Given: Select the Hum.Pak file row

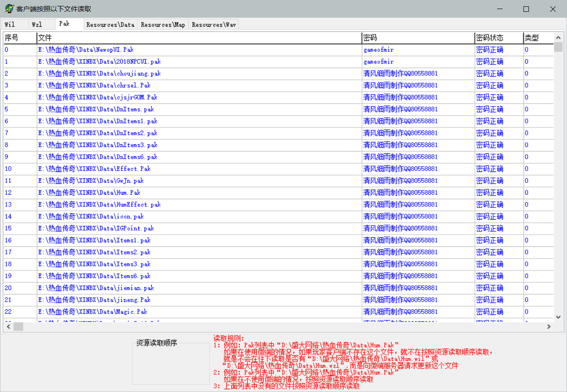Looking at the screenshot, I should 89,193.
